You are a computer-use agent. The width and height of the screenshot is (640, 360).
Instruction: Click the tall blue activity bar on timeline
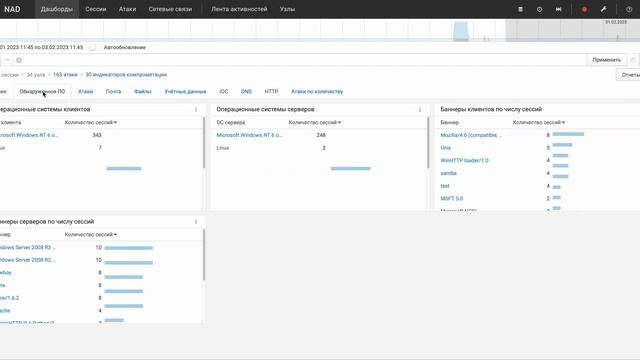pos(461,31)
